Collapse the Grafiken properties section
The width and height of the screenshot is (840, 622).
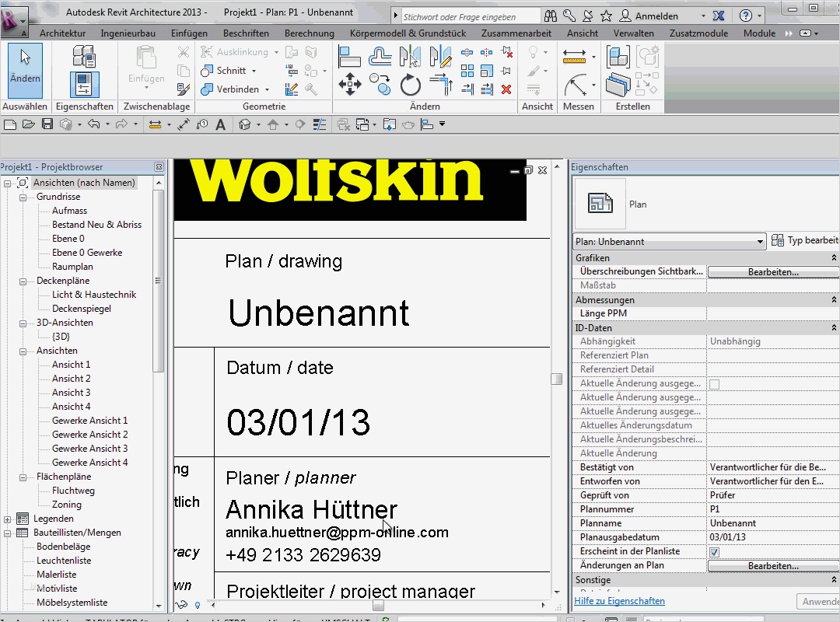pos(834,257)
